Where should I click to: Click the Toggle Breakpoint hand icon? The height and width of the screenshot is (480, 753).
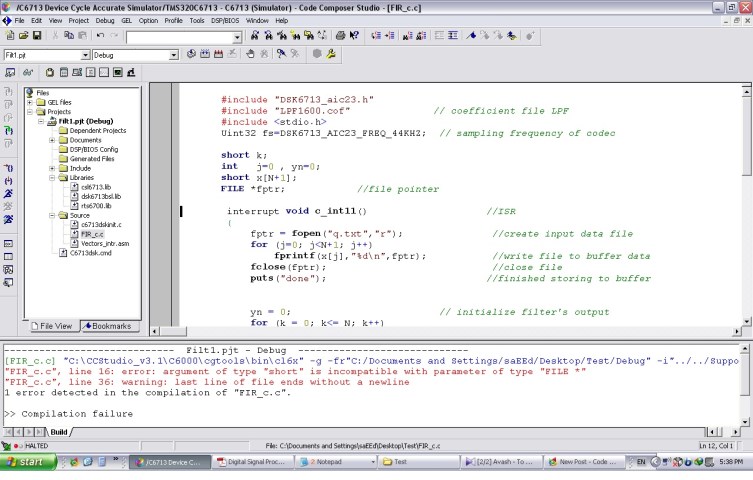click(x=250, y=54)
